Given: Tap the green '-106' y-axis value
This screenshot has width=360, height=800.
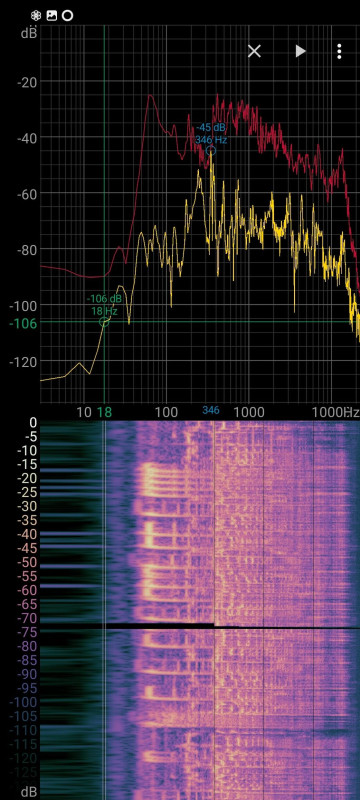Looking at the screenshot, I should click(x=23, y=323).
